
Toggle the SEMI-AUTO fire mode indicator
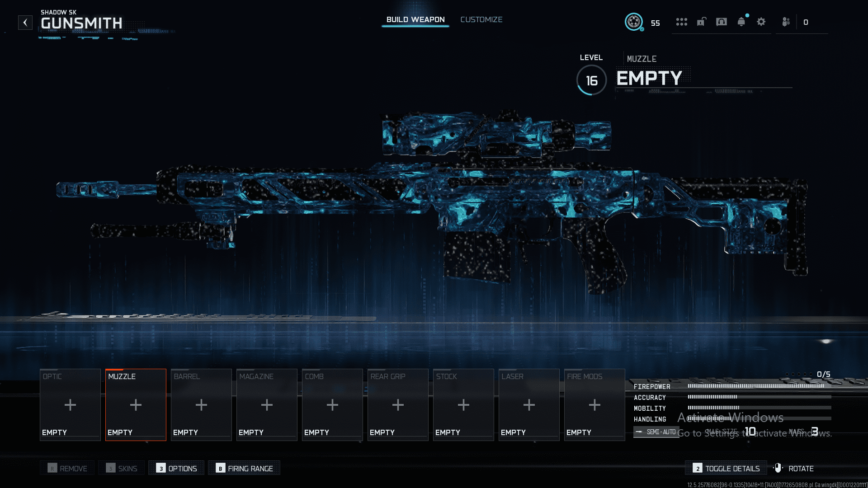[x=656, y=432]
